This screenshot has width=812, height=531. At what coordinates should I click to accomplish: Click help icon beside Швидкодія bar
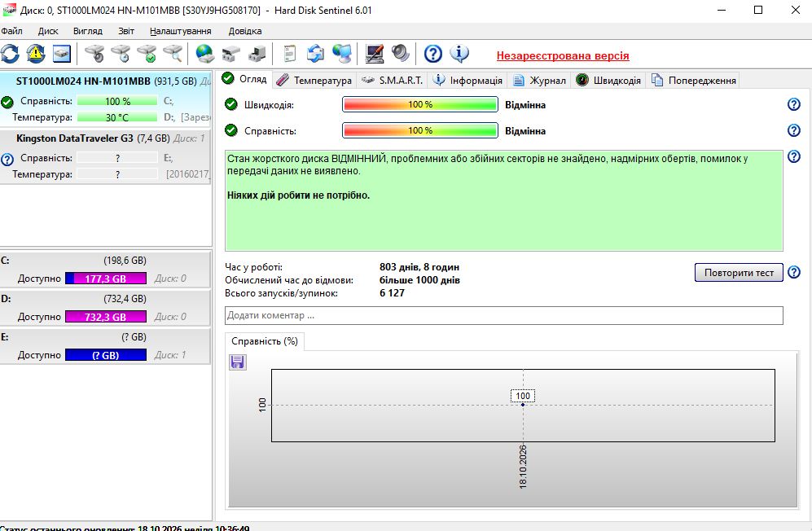pos(794,104)
